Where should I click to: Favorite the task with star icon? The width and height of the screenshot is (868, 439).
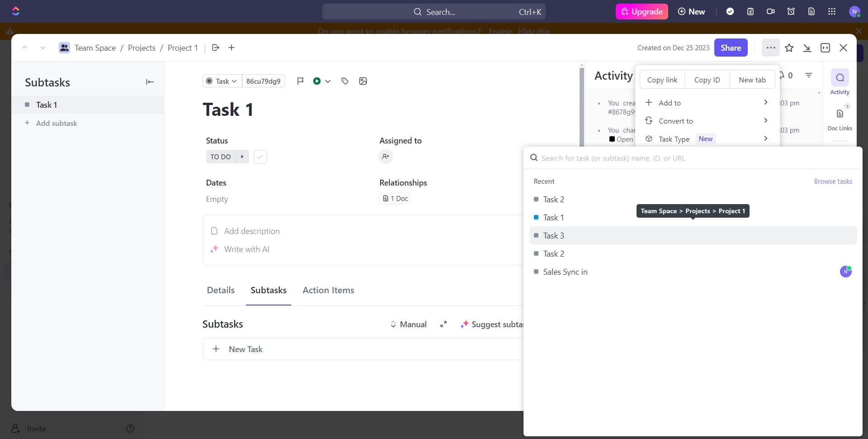click(x=789, y=48)
